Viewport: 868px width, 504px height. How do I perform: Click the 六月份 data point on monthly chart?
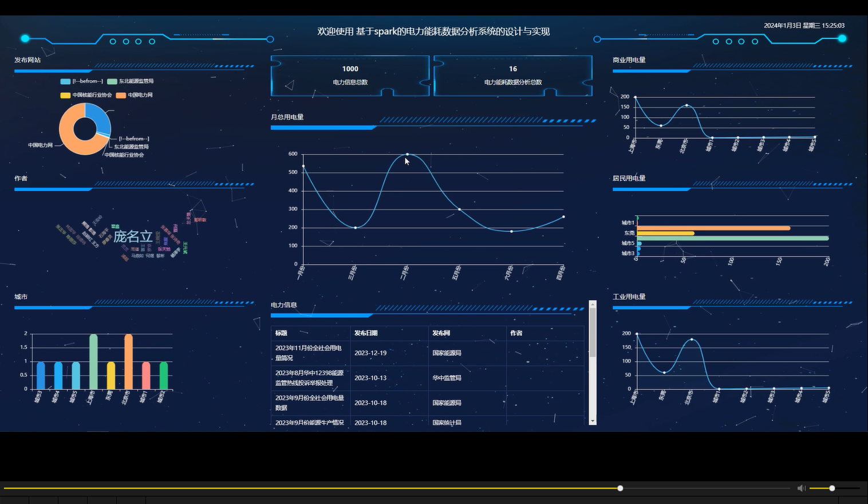[x=511, y=231]
